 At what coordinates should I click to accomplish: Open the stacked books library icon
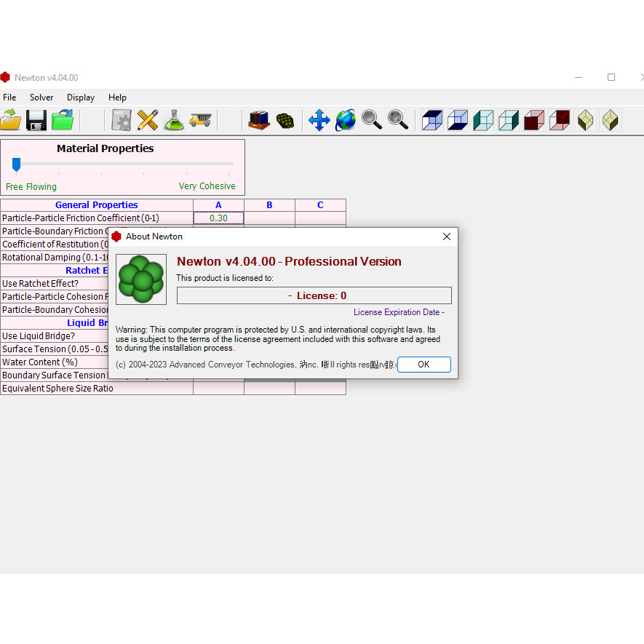pyautogui.click(x=259, y=120)
